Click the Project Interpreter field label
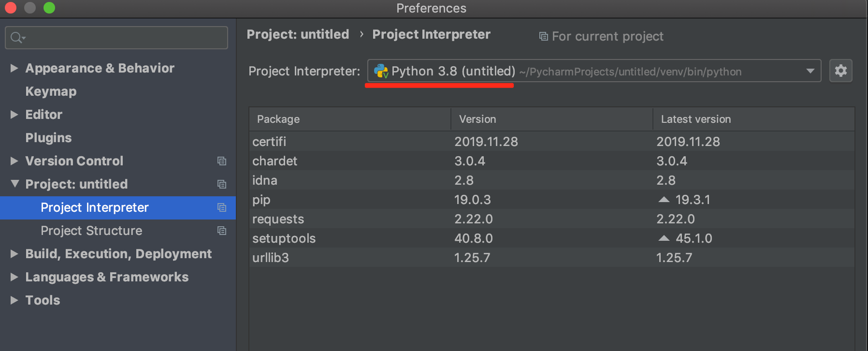Image resolution: width=868 pixels, height=351 pixels. [304, 71]
